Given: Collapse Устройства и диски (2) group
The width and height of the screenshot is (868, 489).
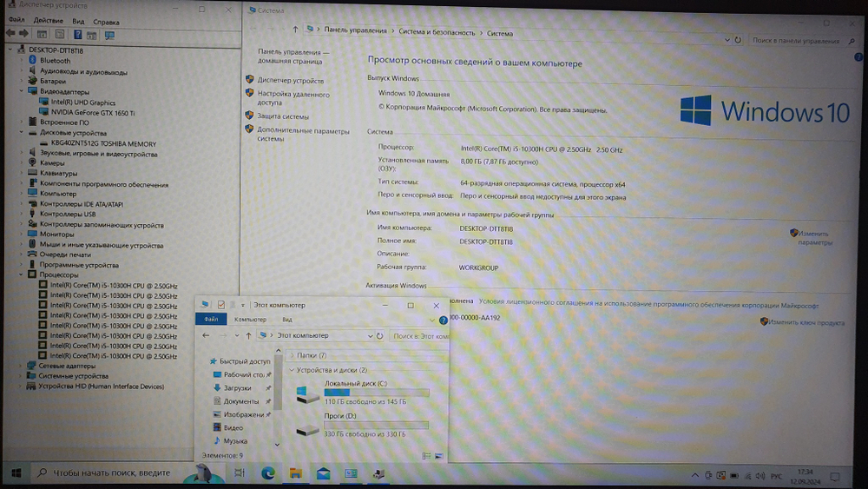Looking at the screenshot, I should click(293, 369).
